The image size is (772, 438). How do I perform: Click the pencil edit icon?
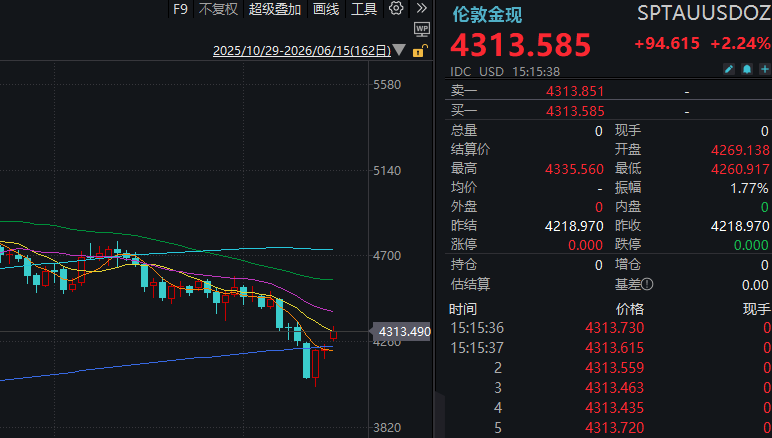pos(729,69)
